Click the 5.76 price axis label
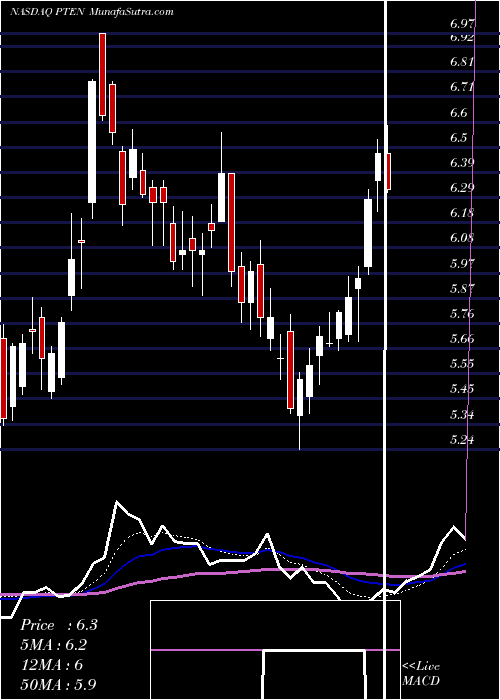Viewport: 500px width, 700px height. (x=462, y=313)
